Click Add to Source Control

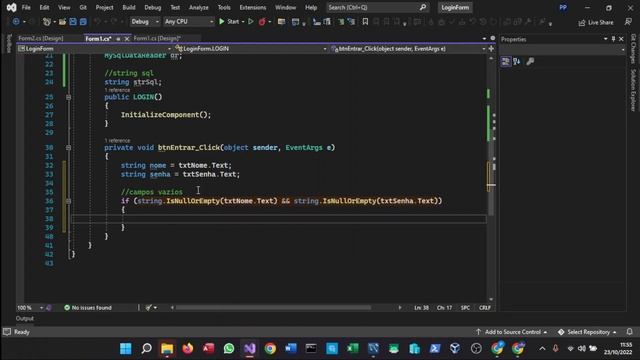point(512,332)
